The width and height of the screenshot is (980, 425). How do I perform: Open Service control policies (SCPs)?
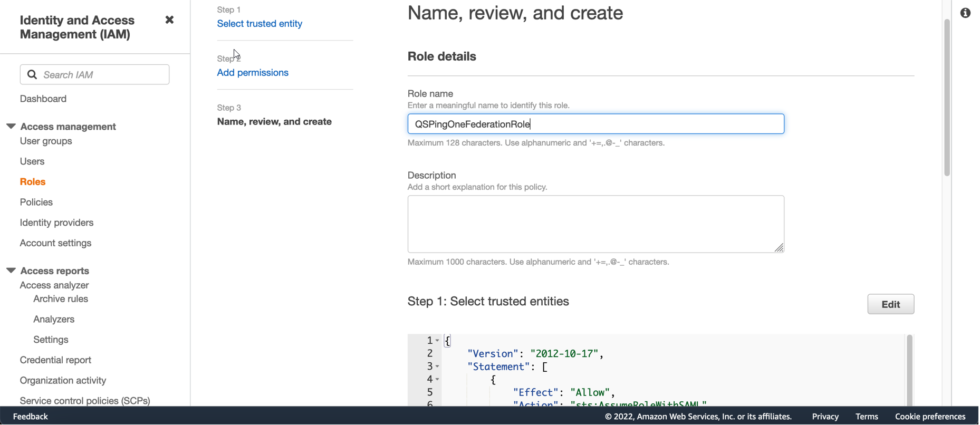85,401
